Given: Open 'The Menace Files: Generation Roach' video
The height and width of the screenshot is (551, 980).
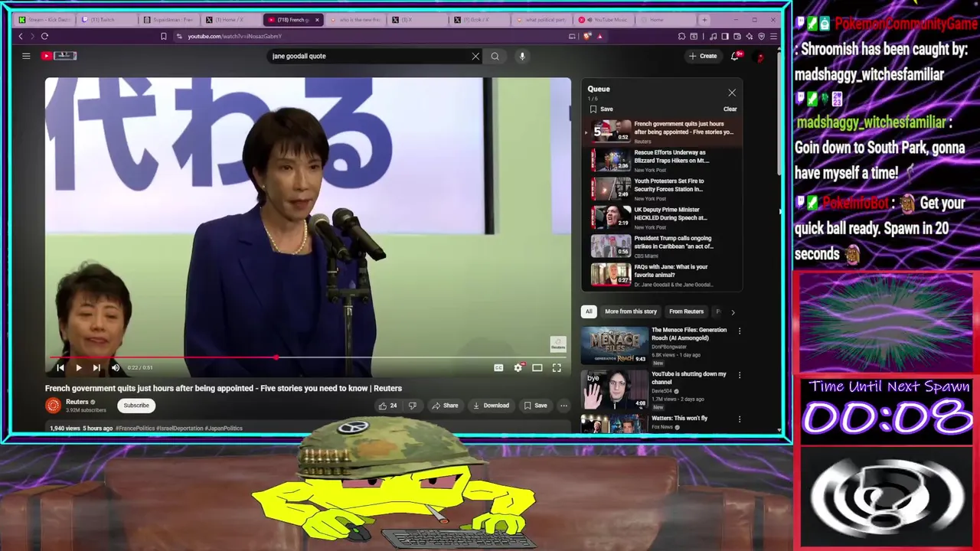Looking at the screenshot, I should [x=689, y=334].
